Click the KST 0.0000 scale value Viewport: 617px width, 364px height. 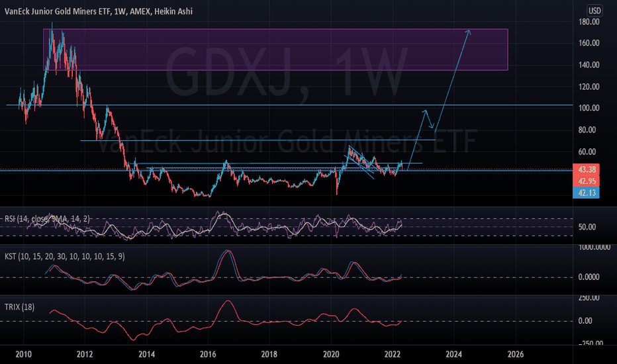click(589, 277)
